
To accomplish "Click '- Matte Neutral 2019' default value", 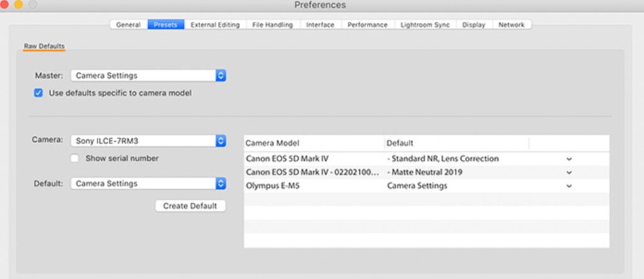I will pyautogui.click(x=425, y=173).
